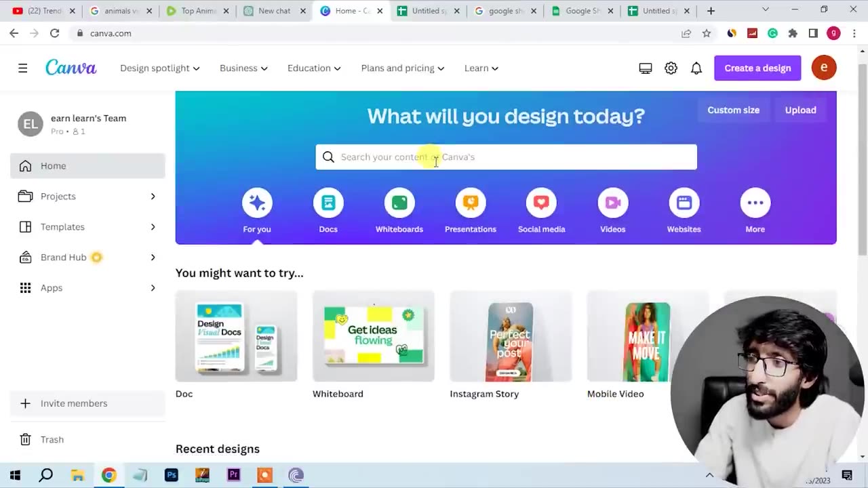Open Trash in the sidebar
Viewport: 868px width, 488px height.
pos(87,440)
